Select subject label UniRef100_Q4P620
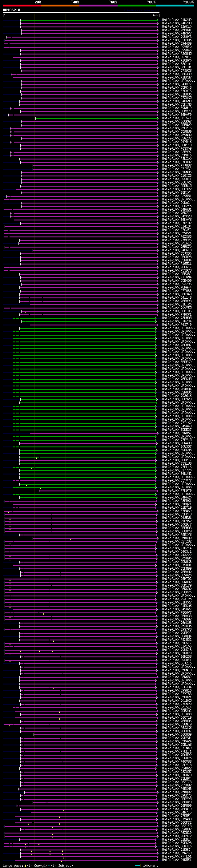This screenshot has height=868, width=197. click(x=177, y=497)
